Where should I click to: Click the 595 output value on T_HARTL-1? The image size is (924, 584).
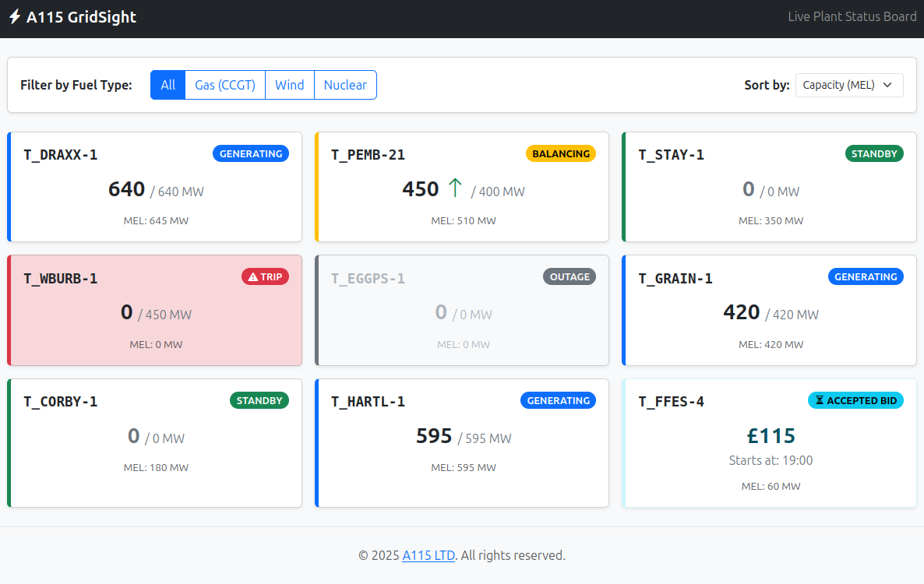pos(434,435)
